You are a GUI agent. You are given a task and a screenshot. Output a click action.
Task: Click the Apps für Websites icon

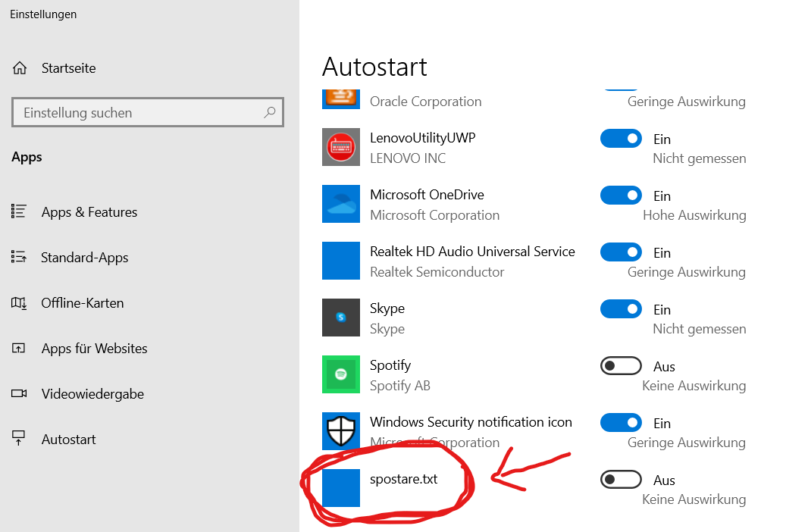pyautogui.click(x=18, y=348)
